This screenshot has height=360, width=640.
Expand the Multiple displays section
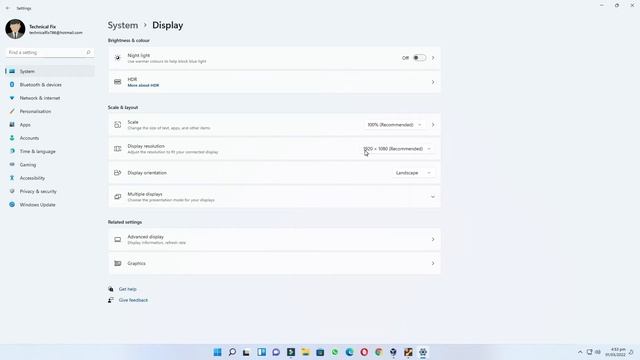click(x=433, y=197)
